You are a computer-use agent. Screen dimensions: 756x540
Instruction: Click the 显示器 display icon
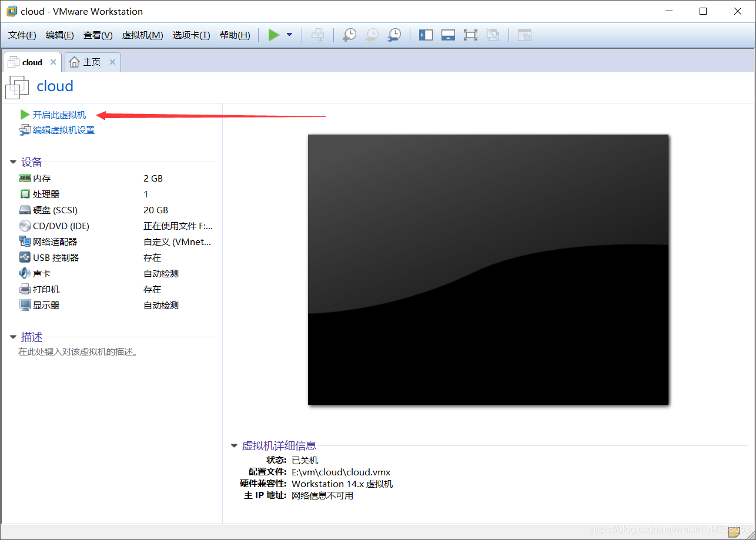(25, 305)
